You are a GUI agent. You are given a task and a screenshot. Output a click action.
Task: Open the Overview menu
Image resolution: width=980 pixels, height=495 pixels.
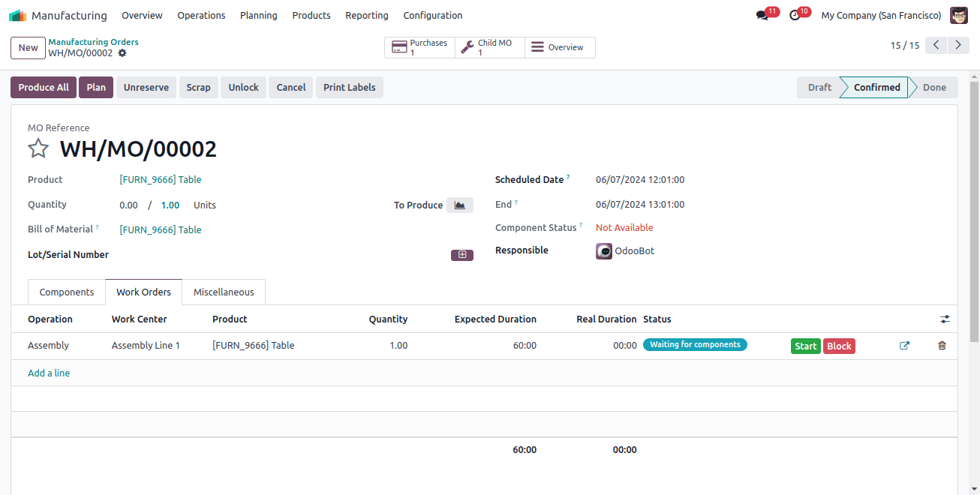click(142, 15)
